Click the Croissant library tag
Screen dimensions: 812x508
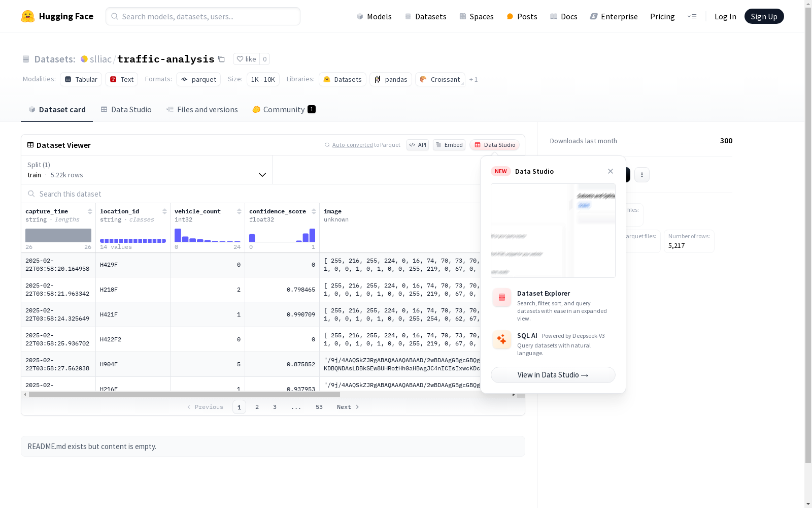pyautogui.click(x=440, y=79)
